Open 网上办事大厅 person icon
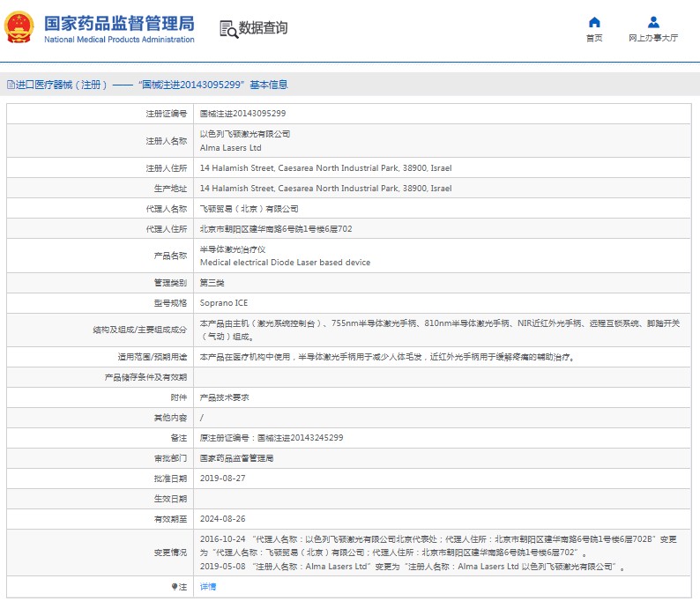Image resolution: width=700 pixels, height=601 pixels. 653,22
